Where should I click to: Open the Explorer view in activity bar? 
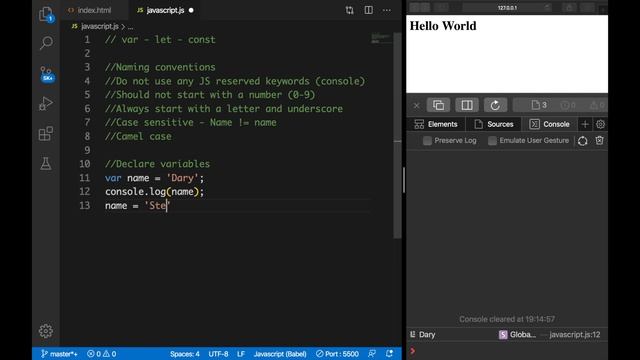click(x=46, y=14)
